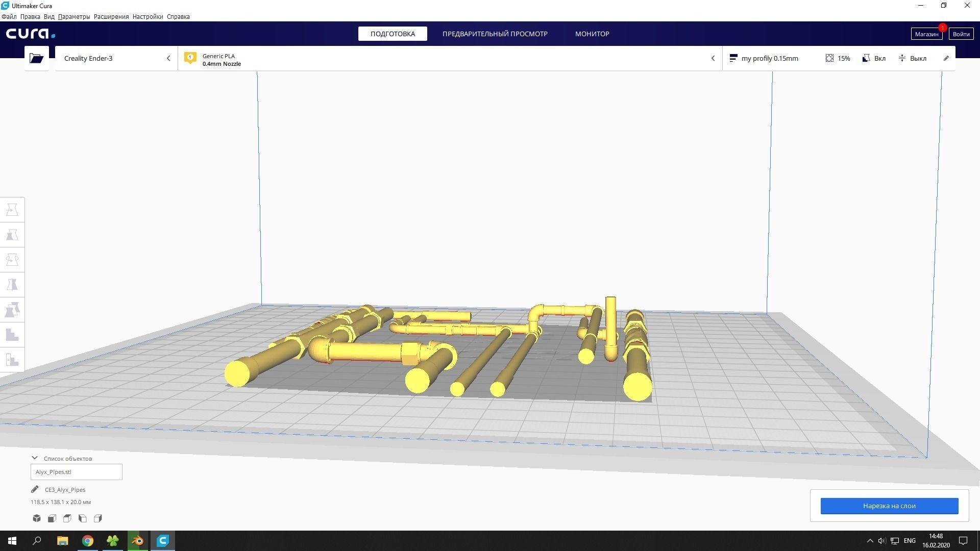Select the Support Blocker tool
The width and height of the screenshot is (980, 551).
pos(12,335)
